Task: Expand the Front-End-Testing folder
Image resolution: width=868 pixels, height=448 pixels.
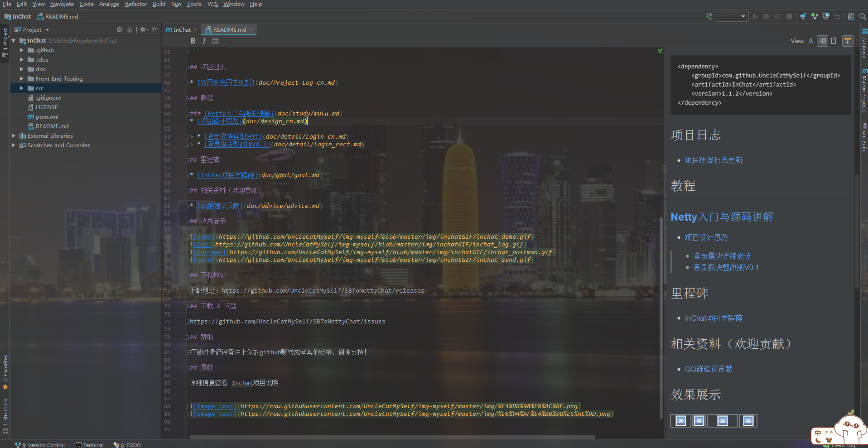Action: coord(21,78)
